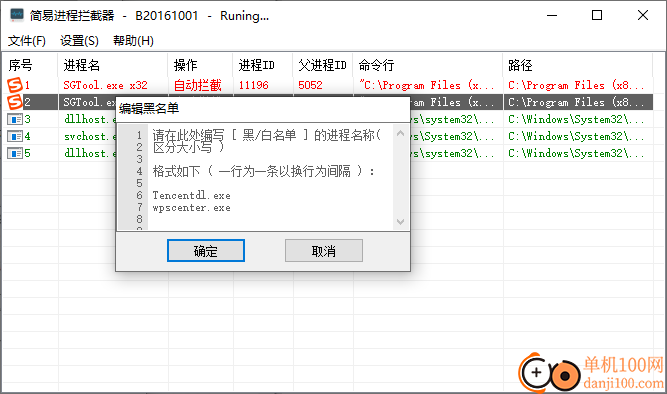The image size is (667, 394).
Task: Select the dllhost process in row 3
Action: (x=90, y=119)
